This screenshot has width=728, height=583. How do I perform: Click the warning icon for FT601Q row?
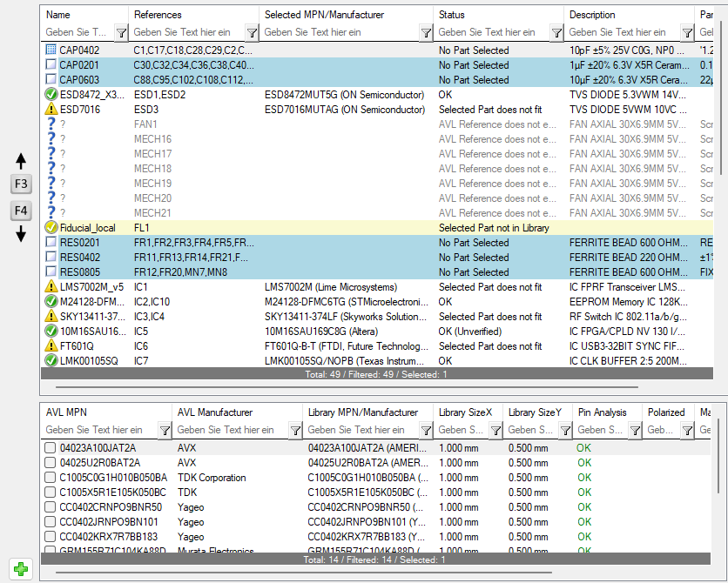click(x=51, y=346)
